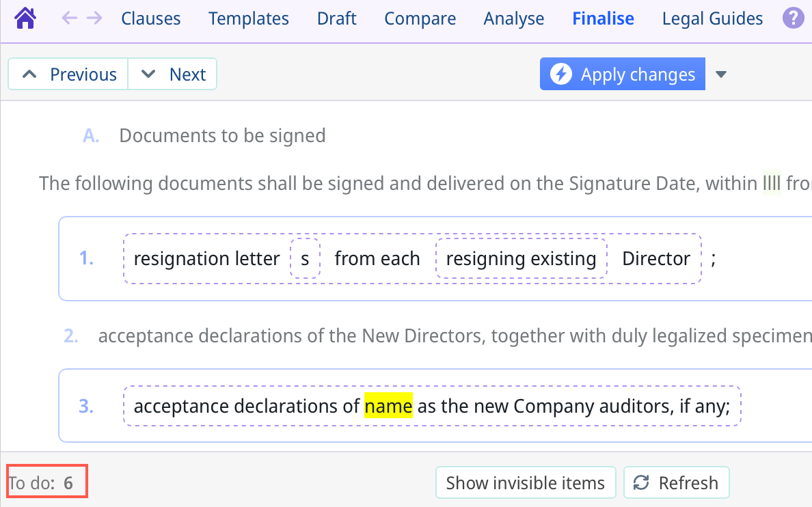
Task: Switch to the Clauses tab
Action: point(150,18)
